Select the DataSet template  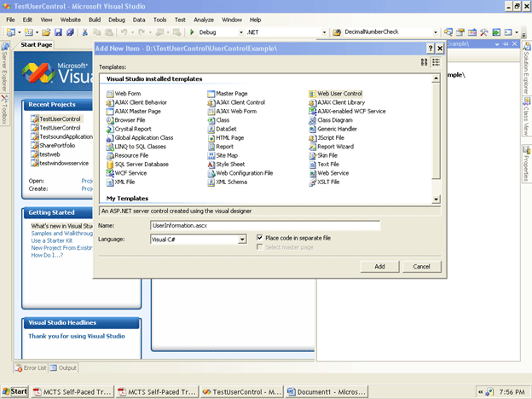pyautogui.click(x=222, y=129)
